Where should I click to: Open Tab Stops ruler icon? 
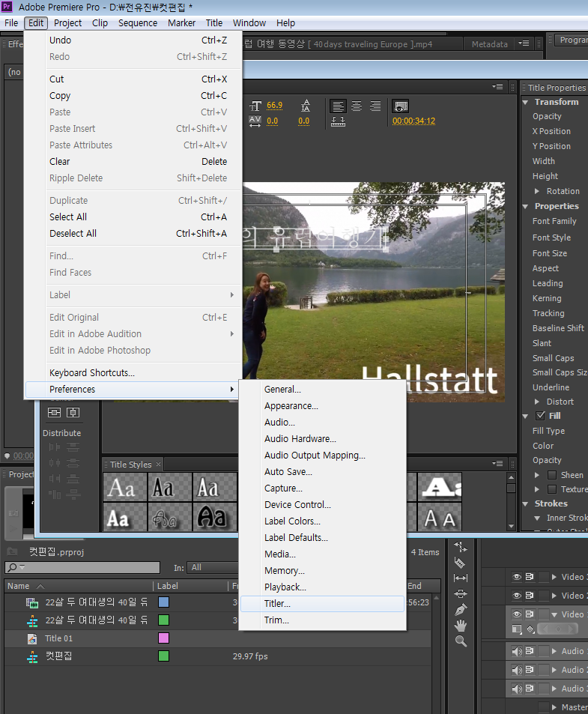(x=338, y=121)
